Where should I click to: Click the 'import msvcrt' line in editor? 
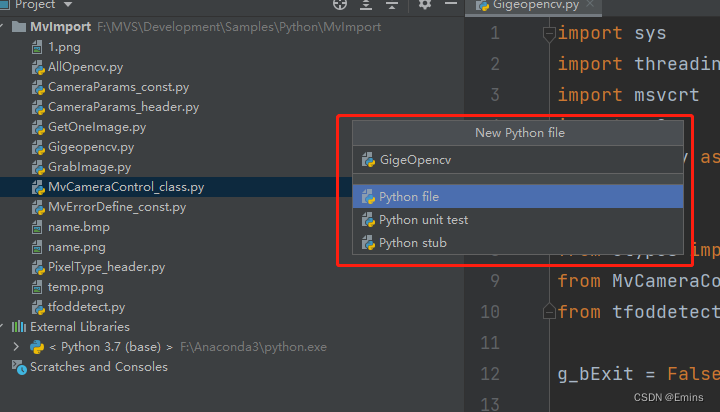628,95
